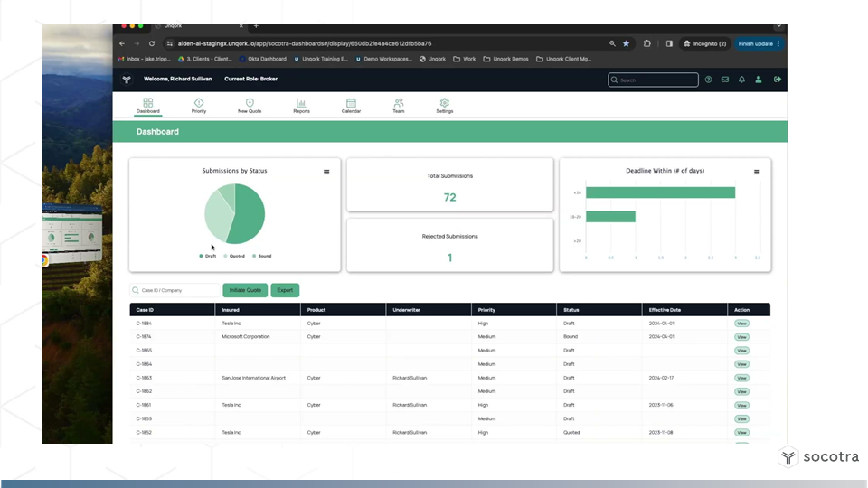
Task: Click View for case C-1863
Action: coord(741,378)
